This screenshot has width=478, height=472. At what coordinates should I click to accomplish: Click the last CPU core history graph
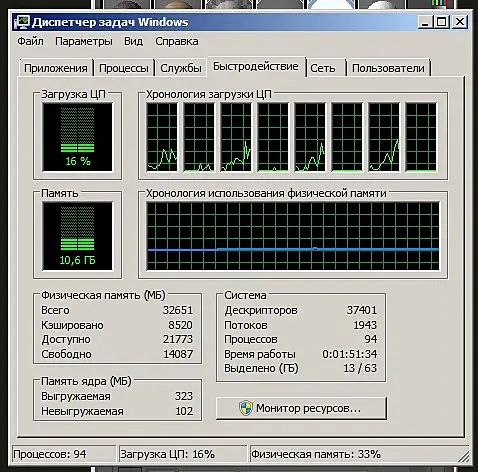click(421, 137)
